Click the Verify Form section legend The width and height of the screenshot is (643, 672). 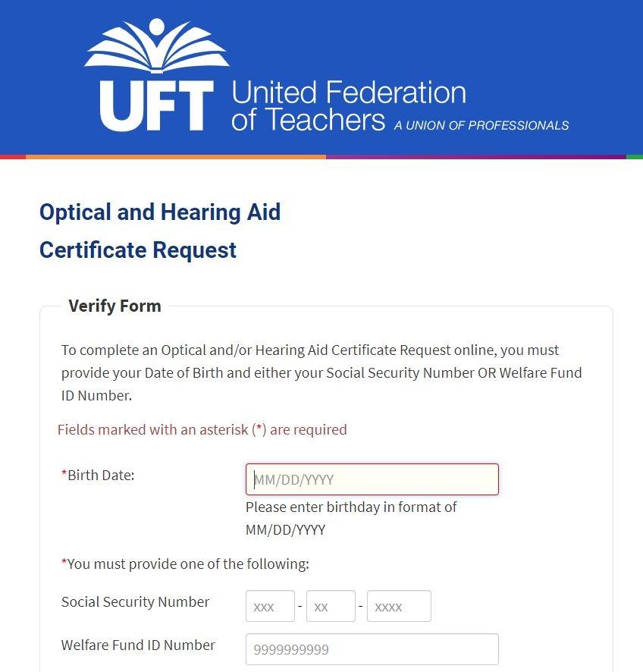(114, 306)
